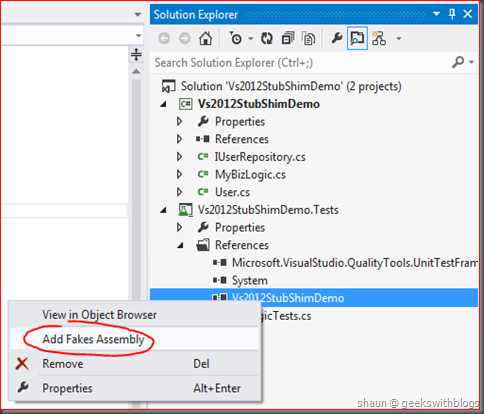Select User.cs file
The height and width of the screenshot is (414, 484).
pos(232,192)
